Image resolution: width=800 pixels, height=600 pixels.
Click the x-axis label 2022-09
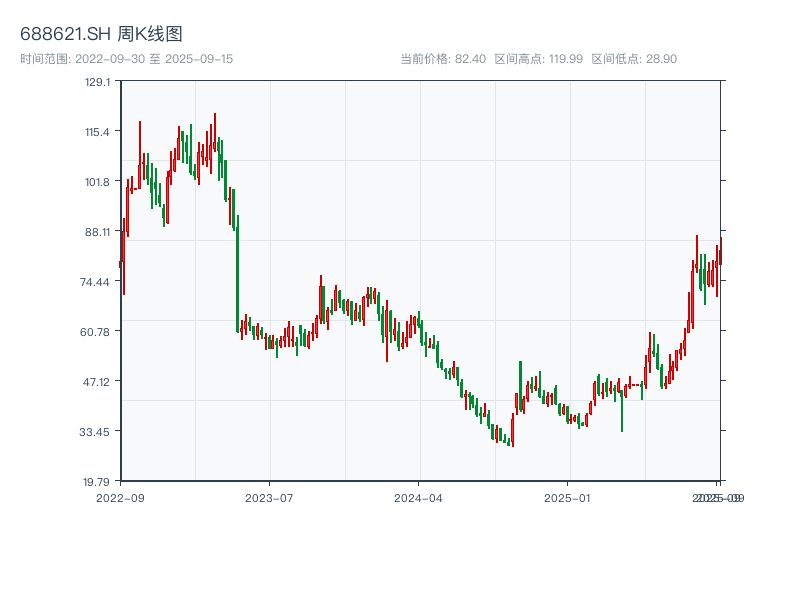tap(120, 498)
